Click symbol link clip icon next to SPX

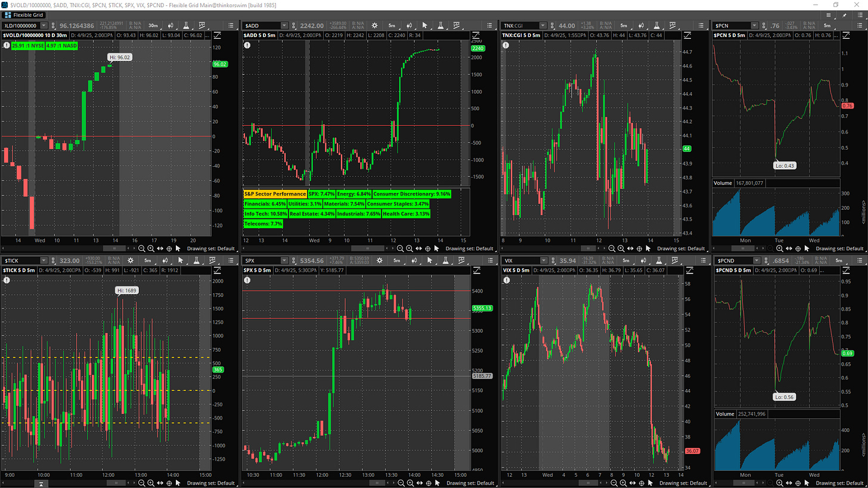(x=294, y=260)
